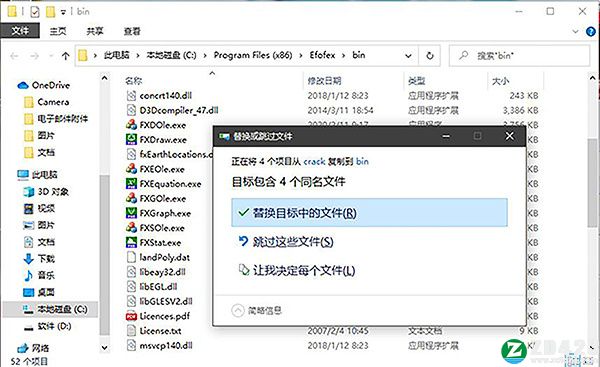
Task: Click Efofex in address breadcrumb
Action: pyautogui.click(x=322, y=55)
